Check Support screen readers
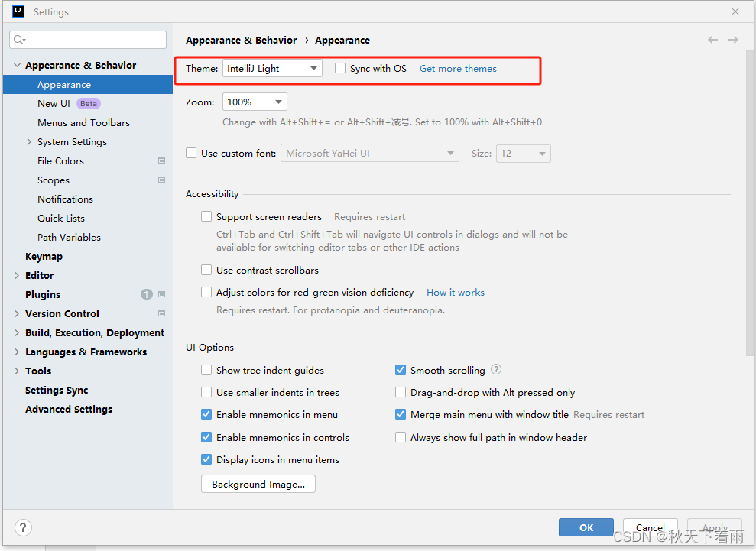The image size is (756, 551). [x=206, y=216]
